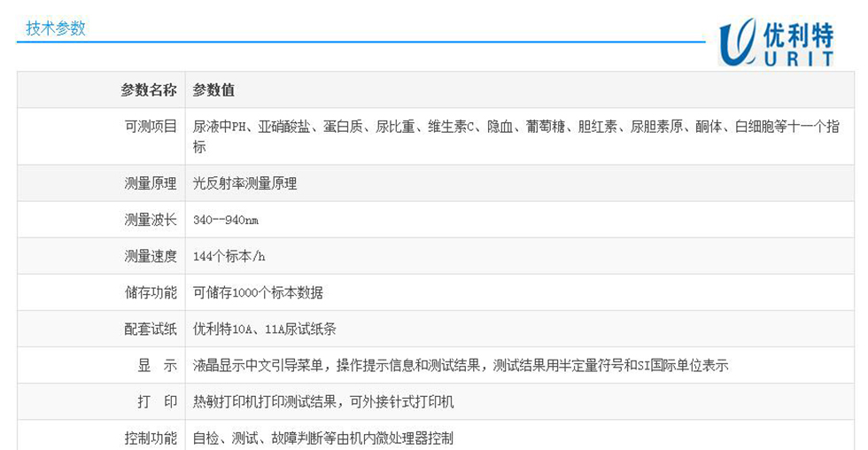Select the 技术参数 tab heading
Screen dimensions: 868x450
point(55,28)
